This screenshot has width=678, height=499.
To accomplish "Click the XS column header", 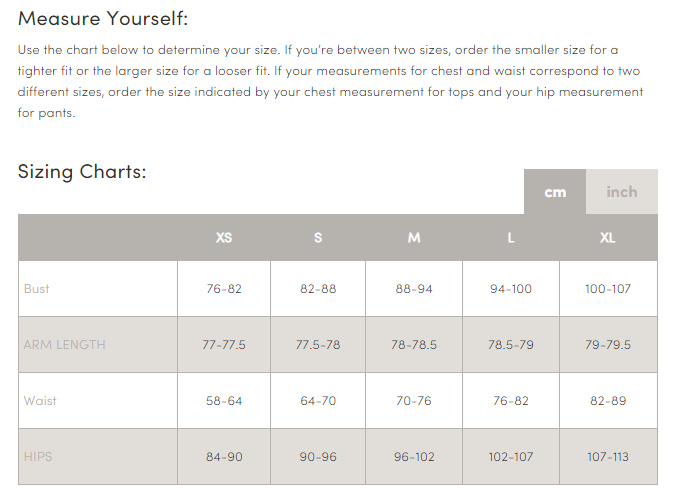I will (224, 237).
